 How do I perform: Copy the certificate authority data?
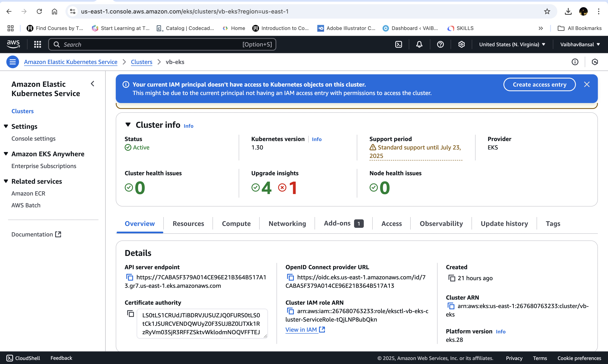[x=130, y=314]
